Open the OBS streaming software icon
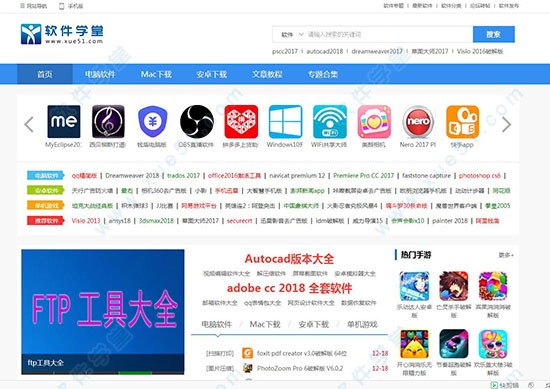The width and height of the screenshot is (550, 389). pyautogui.click(x=197, y=121)
